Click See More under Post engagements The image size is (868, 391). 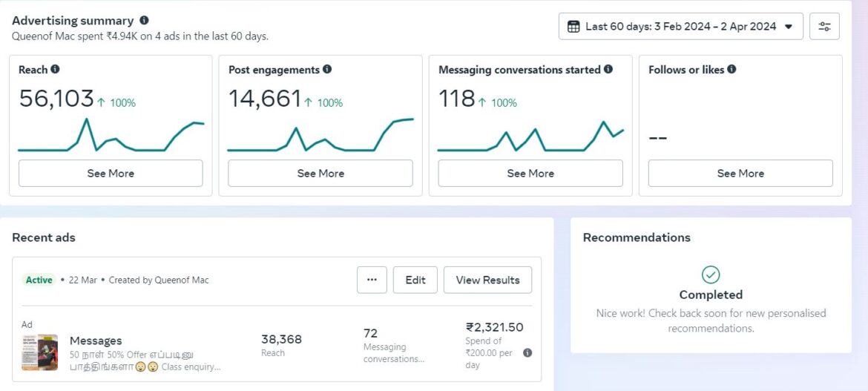point(320,174)
